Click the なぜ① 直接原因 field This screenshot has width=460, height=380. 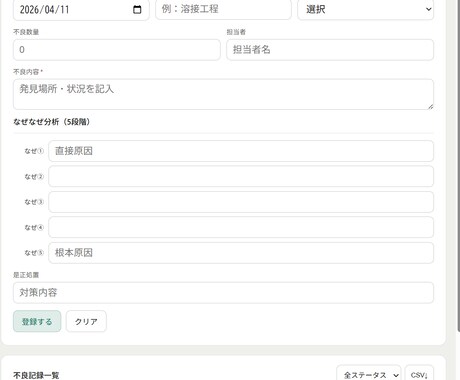click(x=241, y=151)
